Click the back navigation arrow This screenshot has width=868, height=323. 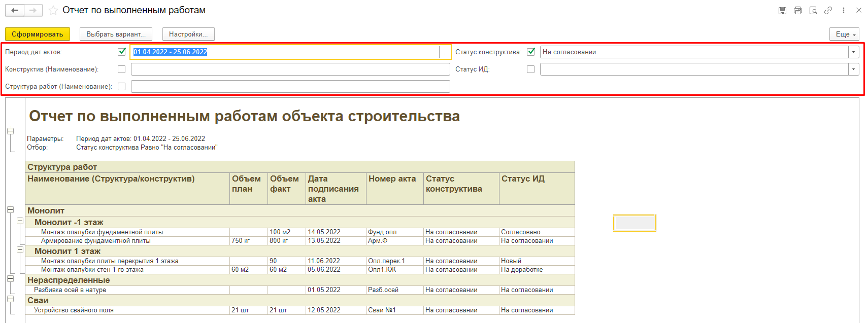(15, 10)
